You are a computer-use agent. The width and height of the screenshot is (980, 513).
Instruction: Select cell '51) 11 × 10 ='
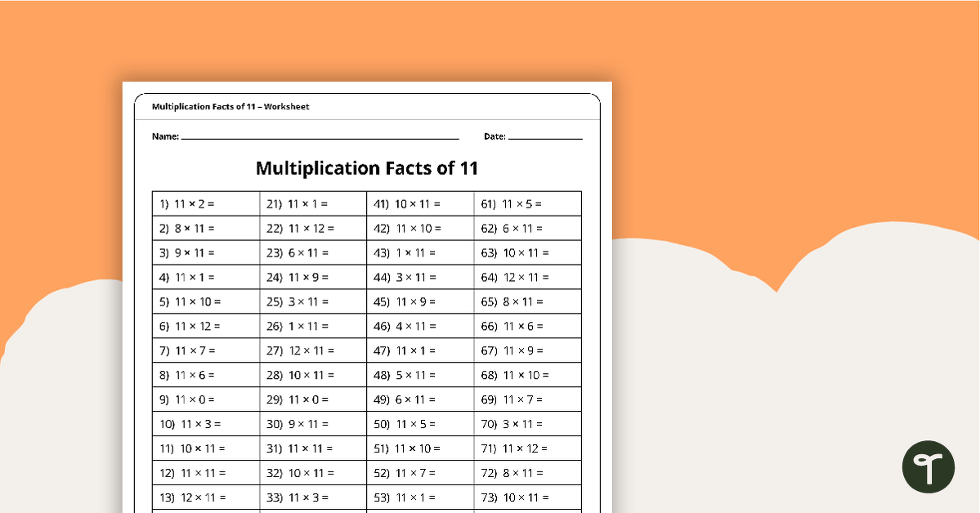[421, 448]
